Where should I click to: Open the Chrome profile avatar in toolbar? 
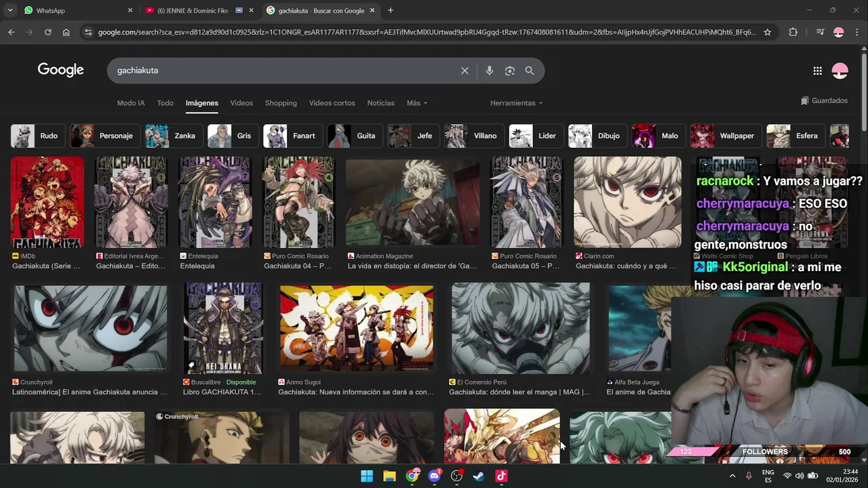pyautogui.click(x=839, y=32)
